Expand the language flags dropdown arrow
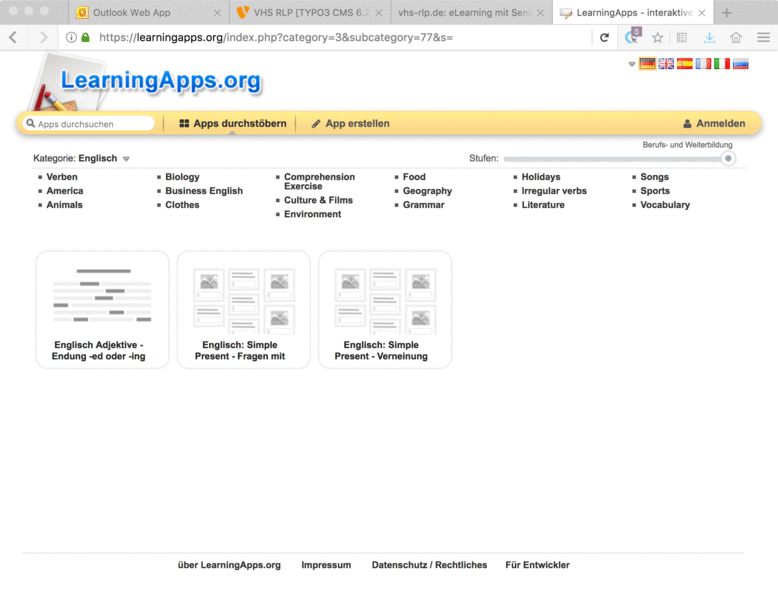The width and height of the screenshot is (778, 600). click(x=632, y=64)
